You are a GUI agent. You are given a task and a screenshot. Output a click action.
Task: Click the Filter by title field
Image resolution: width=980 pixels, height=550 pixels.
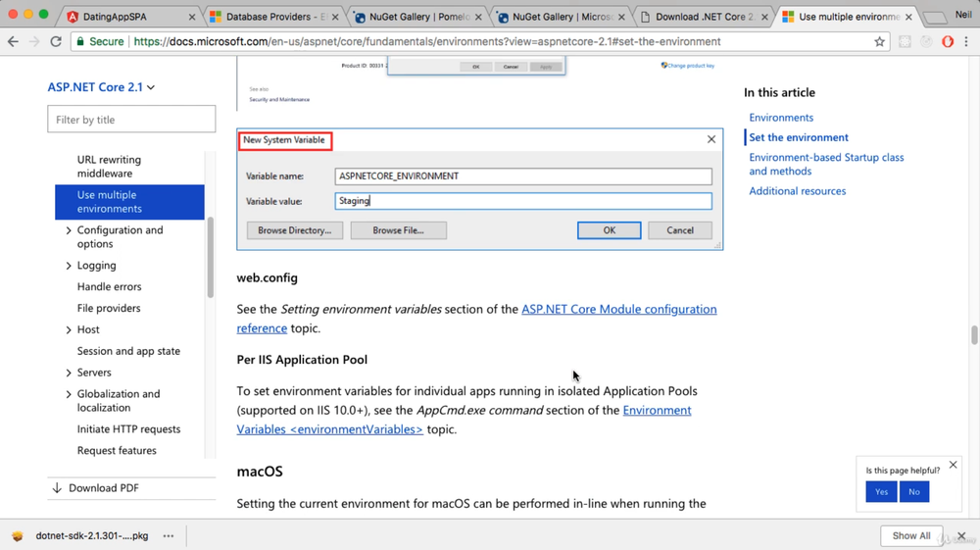(131, 120)
